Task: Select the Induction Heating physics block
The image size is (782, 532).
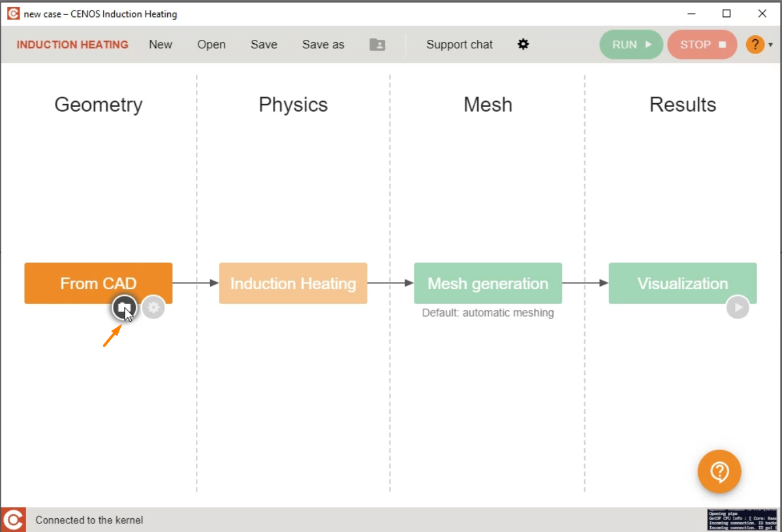Action: (293, 283)
